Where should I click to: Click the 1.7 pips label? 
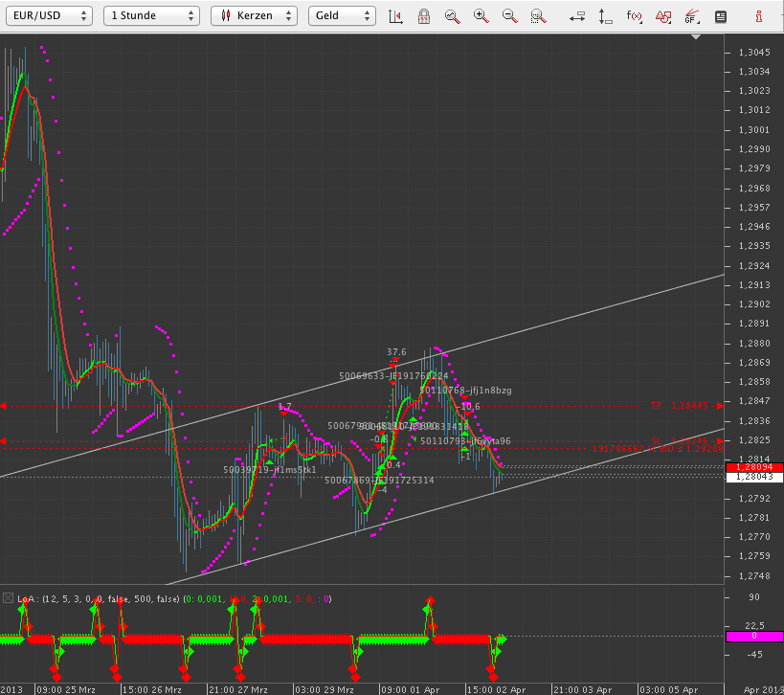pos(284,407)
